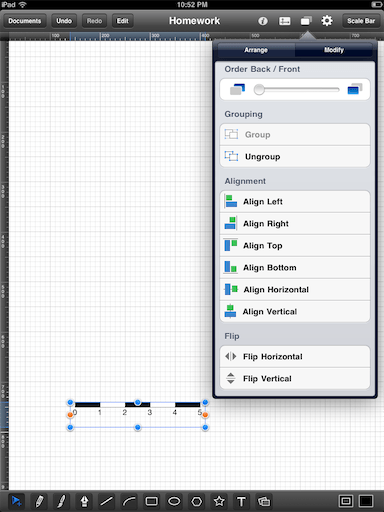
Task: Switch to the Modify tab
Action: click(334, 50)
